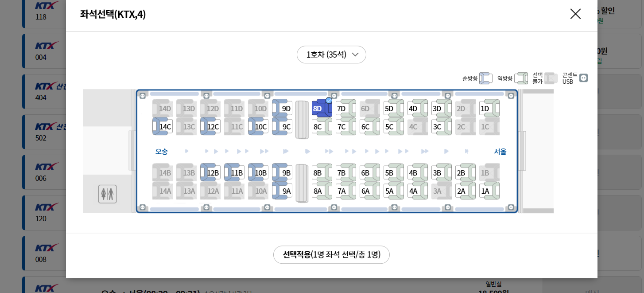The width and height of the screenshot is (644, 293).
Task: Select seat 5D
Action: (394, 109)
